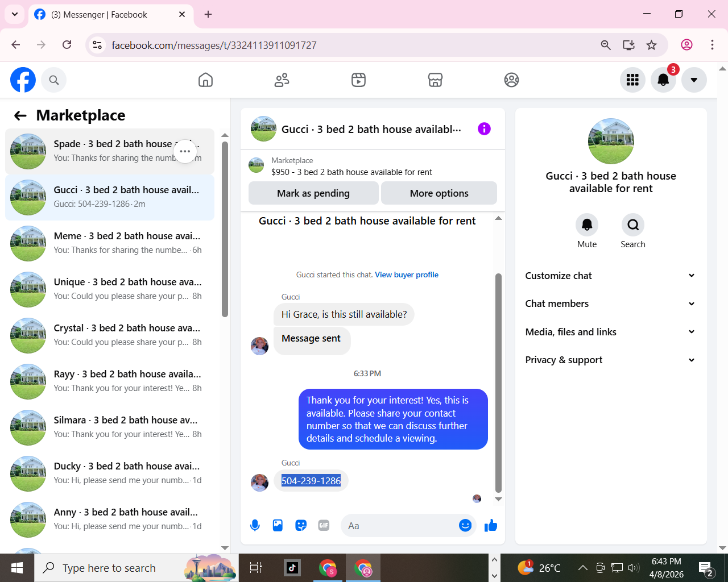Image resolution: width=728 pixels, height=582 pixels.
Task: Open the Groups icon in top navigation
Action: coord(511,80)
